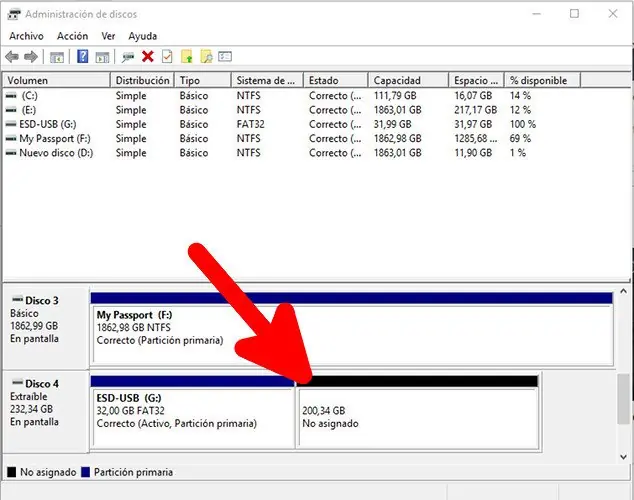Click the disk pane vertical scrollbar thumb
This screenshot has width=634, height=500.
click(623, 399)
